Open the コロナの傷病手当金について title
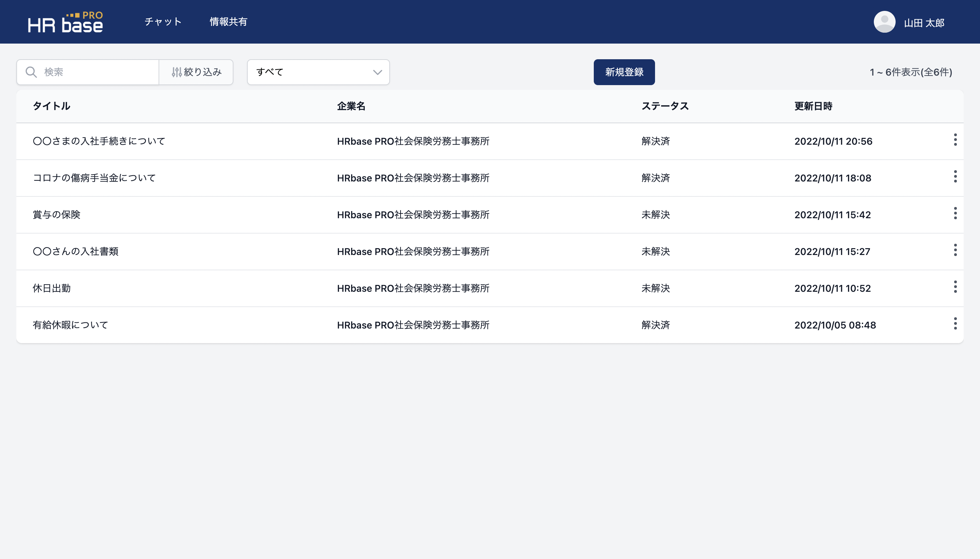 tap(94, 178)
